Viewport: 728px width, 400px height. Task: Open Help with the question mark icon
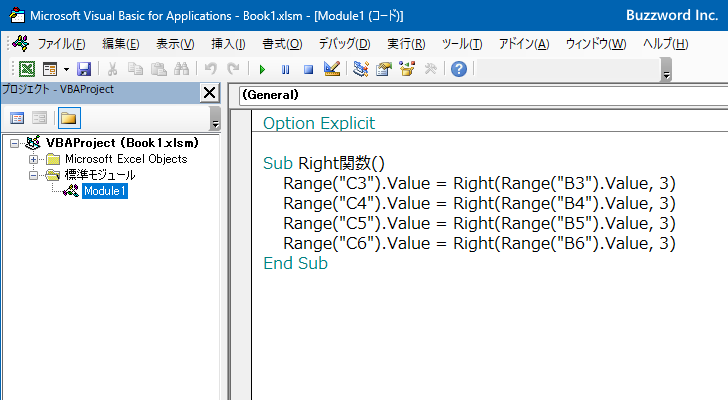pyautogui.click(x=459, y=69)
